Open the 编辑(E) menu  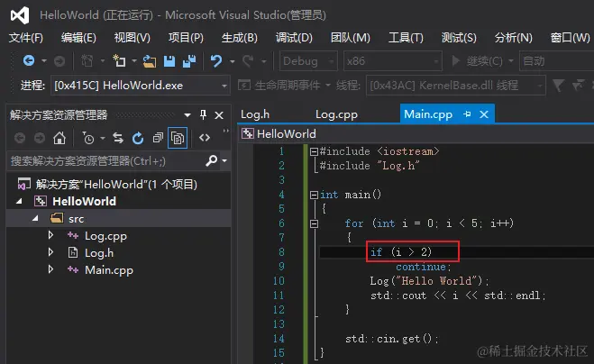click(78, 38)
